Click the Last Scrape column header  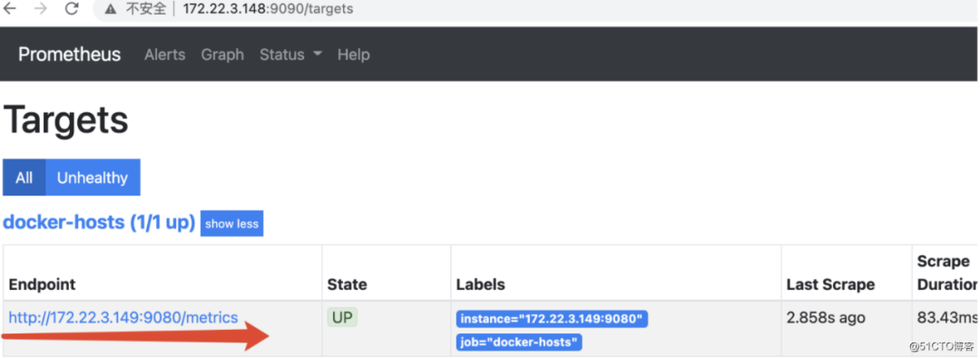pos(830,284)
